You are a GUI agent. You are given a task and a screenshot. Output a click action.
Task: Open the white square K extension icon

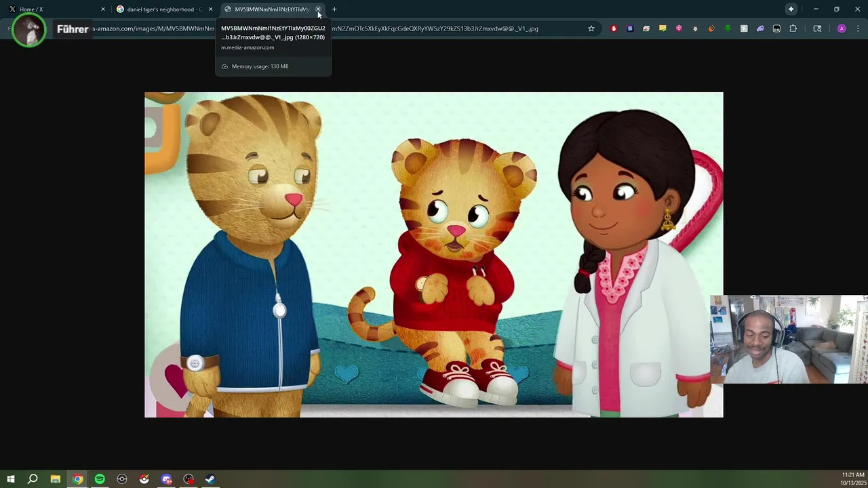click(x=744, y=28)
